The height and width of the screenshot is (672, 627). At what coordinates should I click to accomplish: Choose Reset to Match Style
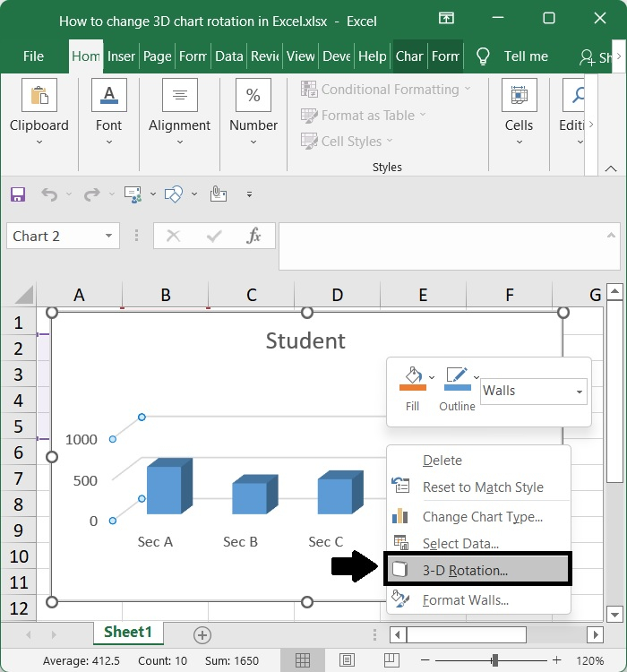pyautogui.click(x=478, y=487)
